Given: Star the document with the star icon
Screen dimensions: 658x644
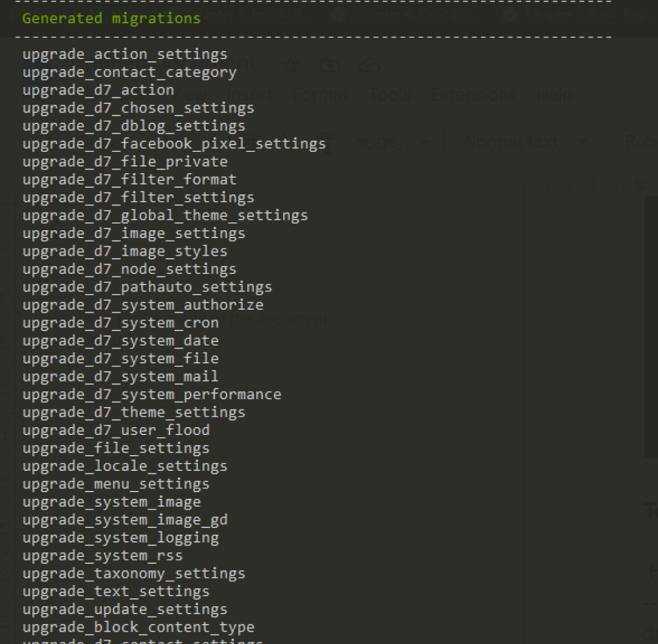Looking at the screenshot, I should pyautogui.click(x=290, y=66).
